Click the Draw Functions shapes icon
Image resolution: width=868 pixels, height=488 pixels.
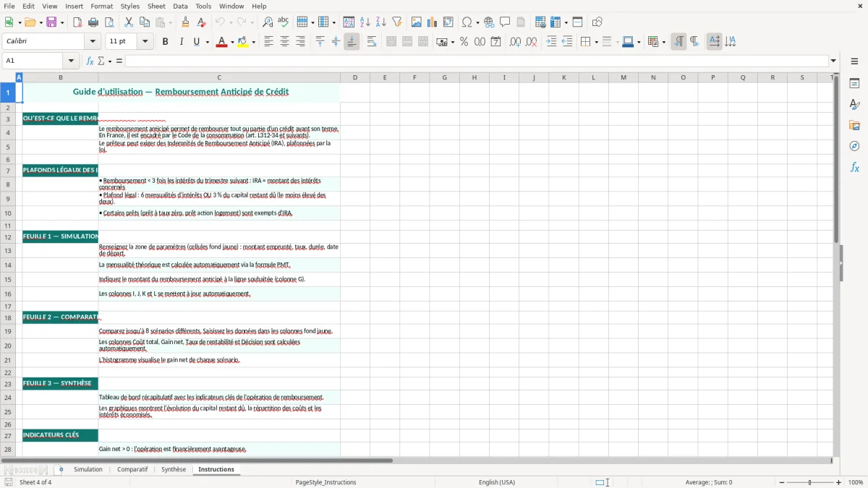pyautogui.click(x=597, y=22)
